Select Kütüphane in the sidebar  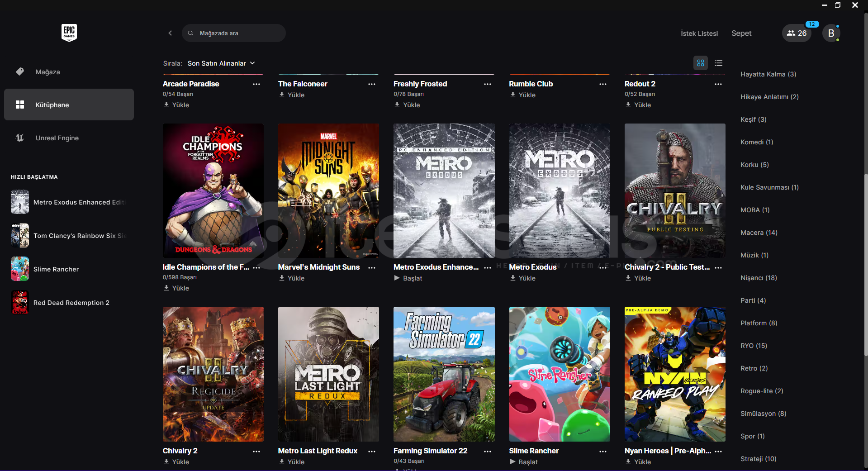click(69, 105)
